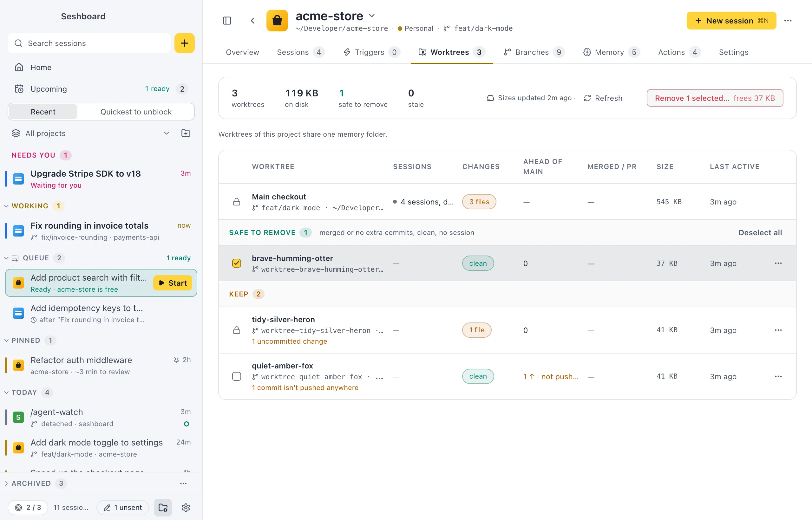Open more actions for brave-humming-otter row
This screenshot has height=520, width=812.
point(778,263)
